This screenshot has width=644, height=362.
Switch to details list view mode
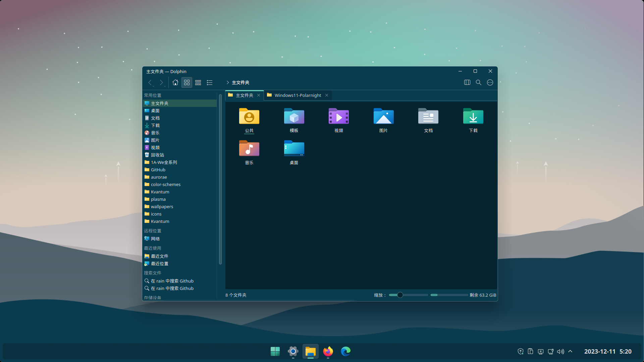click(x=210, y=82)
